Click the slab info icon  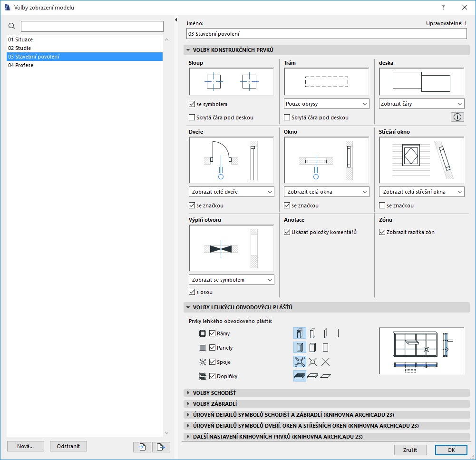[457, 117]
